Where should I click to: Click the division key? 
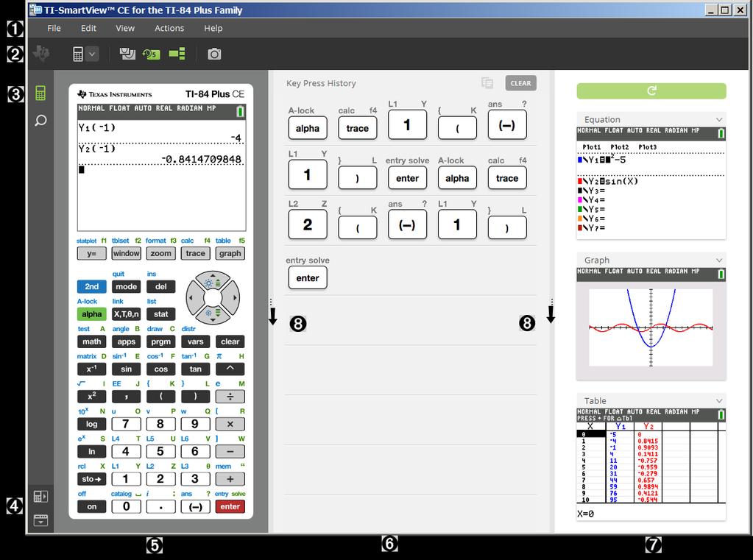point(230,396)
